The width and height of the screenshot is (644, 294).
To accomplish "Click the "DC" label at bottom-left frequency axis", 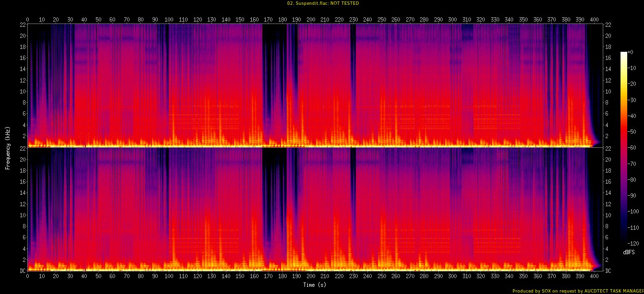I will tap(23, 270).
